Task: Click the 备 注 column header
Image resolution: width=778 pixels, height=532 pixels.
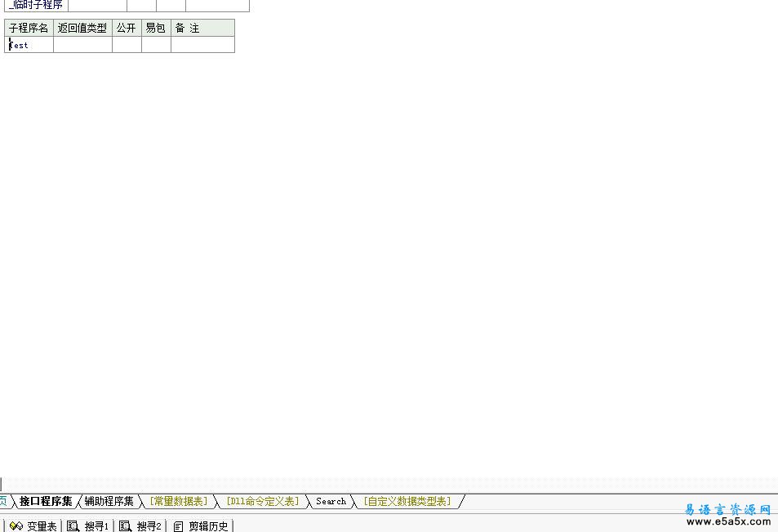Action: point(203,28)
